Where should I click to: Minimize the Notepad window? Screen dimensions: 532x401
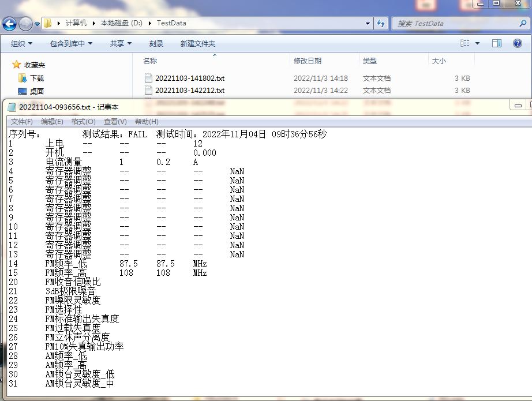click(x=518, y=106)
